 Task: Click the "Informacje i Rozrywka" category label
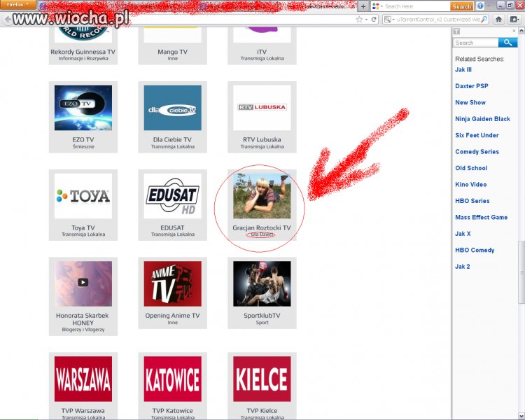click(x=83, y=58)
